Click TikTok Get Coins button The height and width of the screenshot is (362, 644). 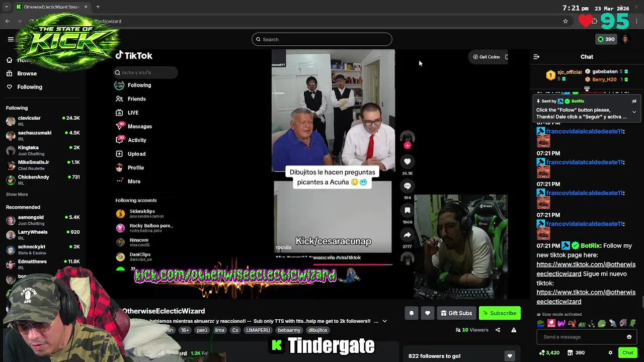point(486,57)
